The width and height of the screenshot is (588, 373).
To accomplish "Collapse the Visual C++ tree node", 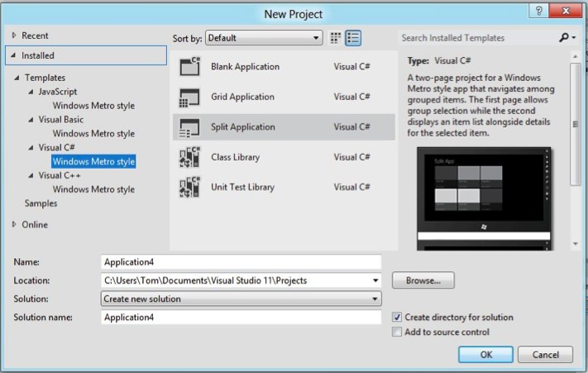I will pyautogui.click(x=31, y=175).
